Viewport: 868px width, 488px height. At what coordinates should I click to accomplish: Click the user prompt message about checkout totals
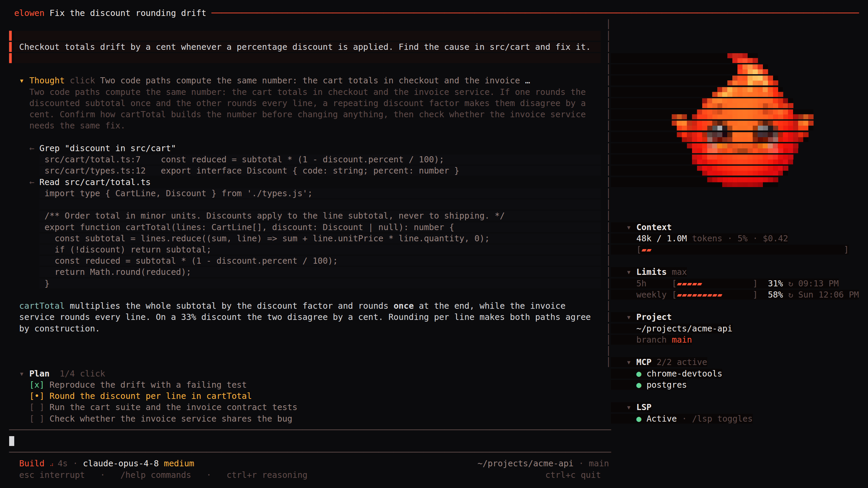[305, 47]
